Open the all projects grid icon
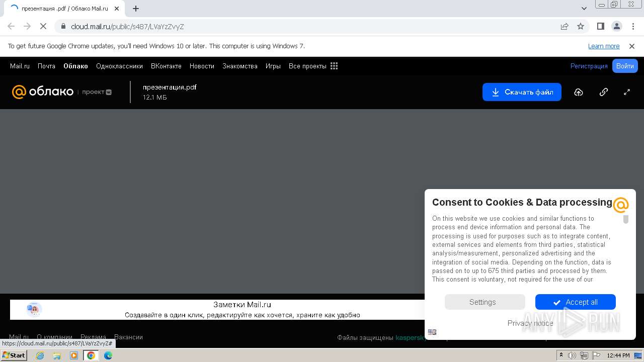Screen dimensions: 644x362 tap(334, 66)
